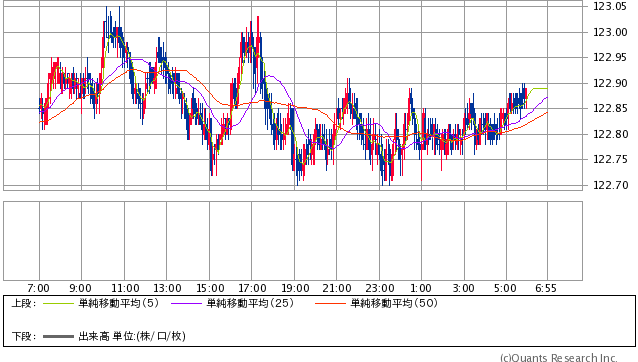Click the 3:00 time axis label

click(x=463, y=288)
